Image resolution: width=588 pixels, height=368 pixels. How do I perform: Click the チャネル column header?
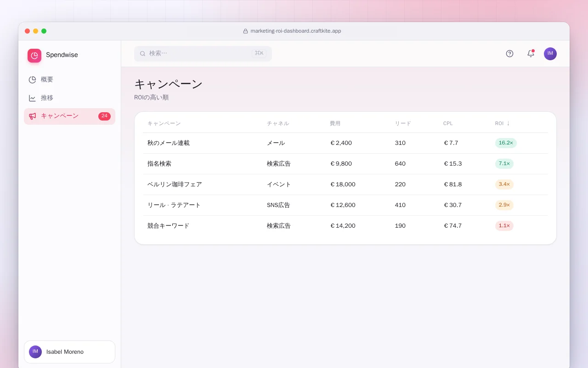[278, 123]
